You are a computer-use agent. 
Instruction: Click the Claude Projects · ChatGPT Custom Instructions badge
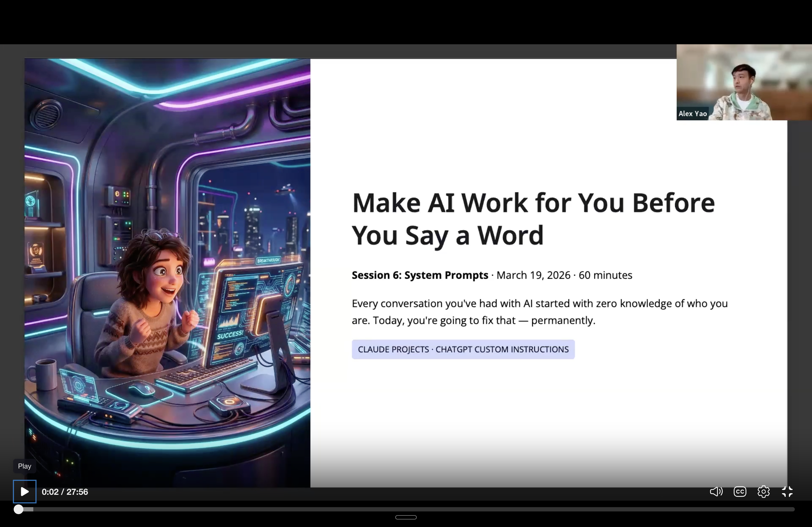[x=463, y=349]
